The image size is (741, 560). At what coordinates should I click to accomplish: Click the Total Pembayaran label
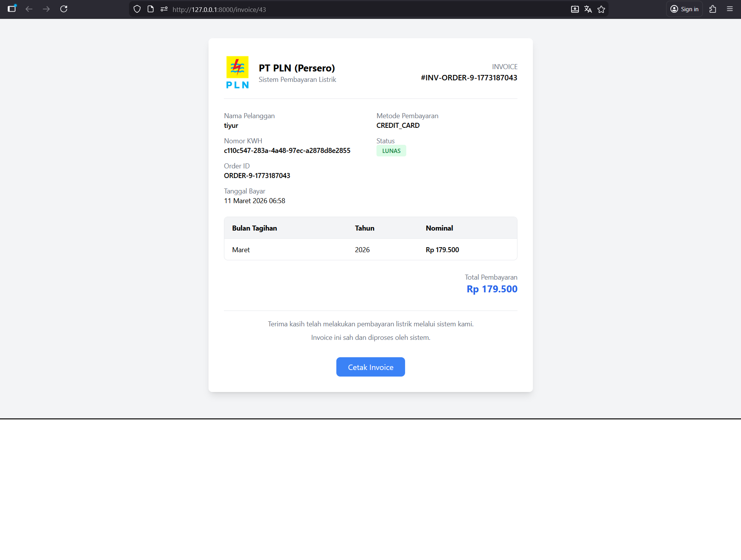click(491, 277)
